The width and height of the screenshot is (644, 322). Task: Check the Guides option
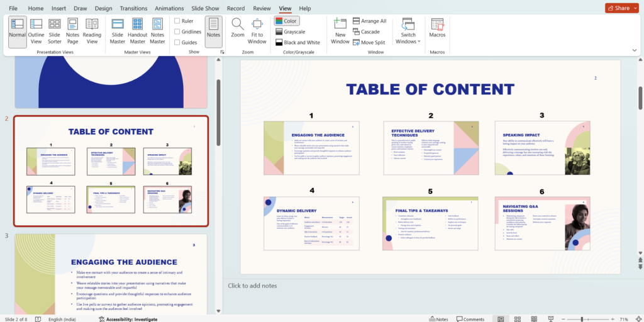click(178, 42)
